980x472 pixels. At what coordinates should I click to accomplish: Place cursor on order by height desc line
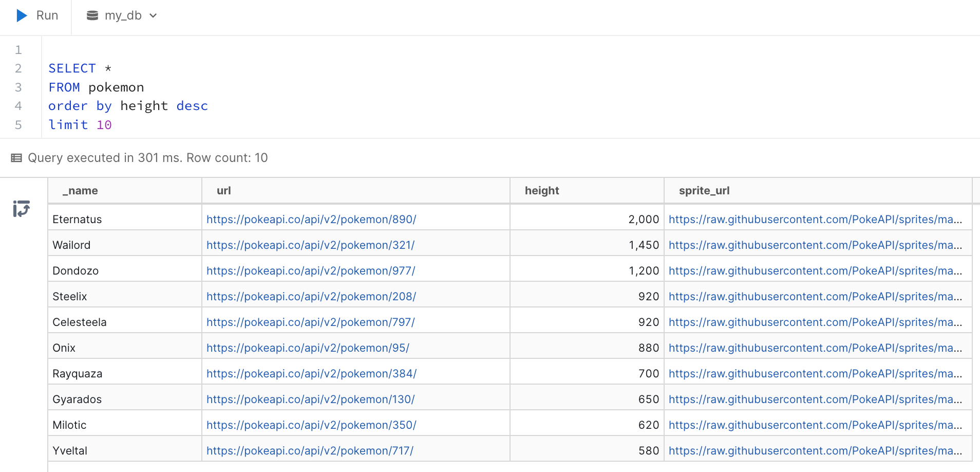point(128,106)
